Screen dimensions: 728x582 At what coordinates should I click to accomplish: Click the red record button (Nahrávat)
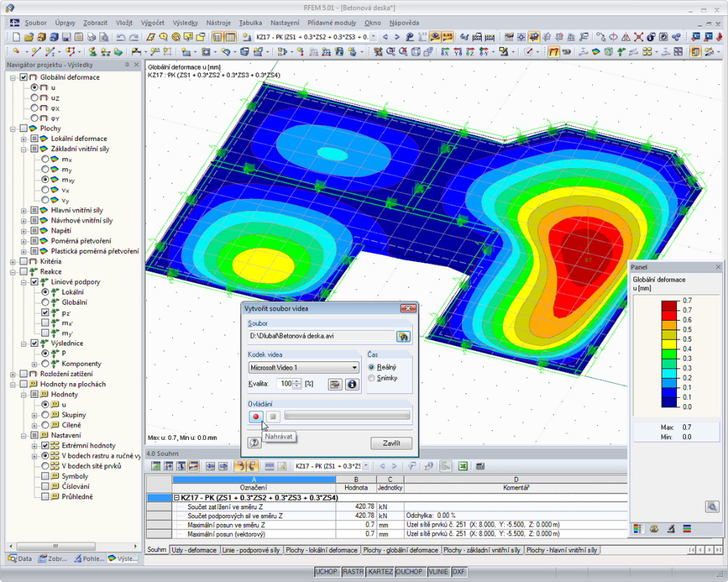click(x=255, y=416)
